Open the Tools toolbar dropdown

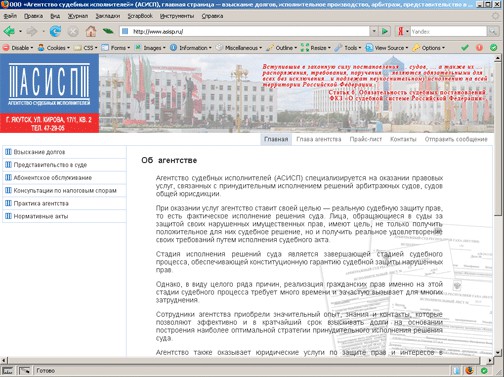coord(348,48)
